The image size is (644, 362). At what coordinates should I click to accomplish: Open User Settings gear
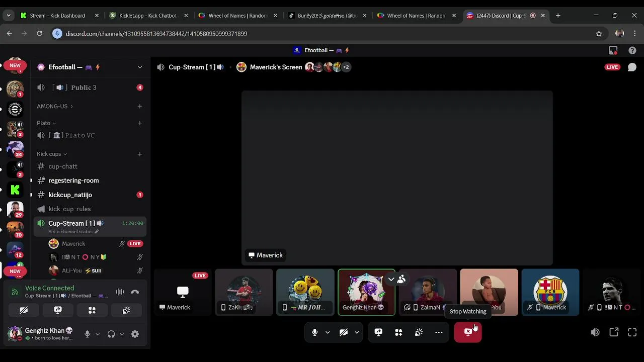click(135, 334)
